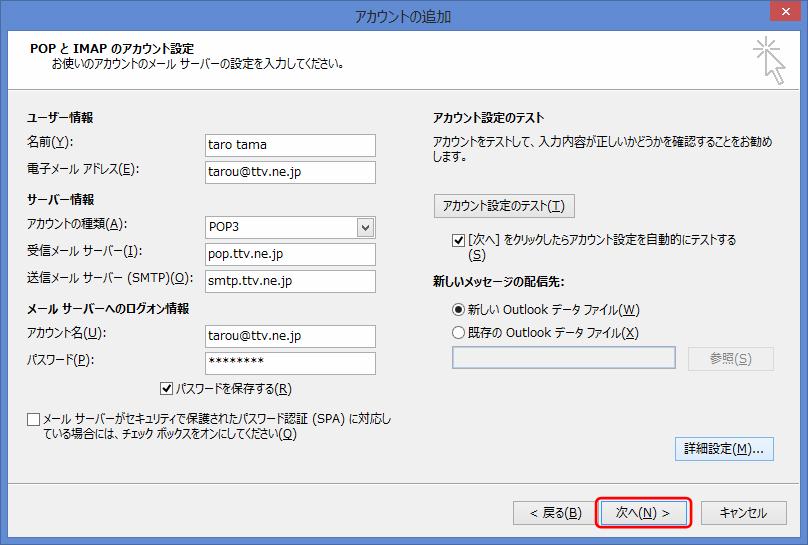Open 詳細設定 settings dialog
Image resolution: width=808 pixels, height=545 pixels.
[x=724, y=450]
